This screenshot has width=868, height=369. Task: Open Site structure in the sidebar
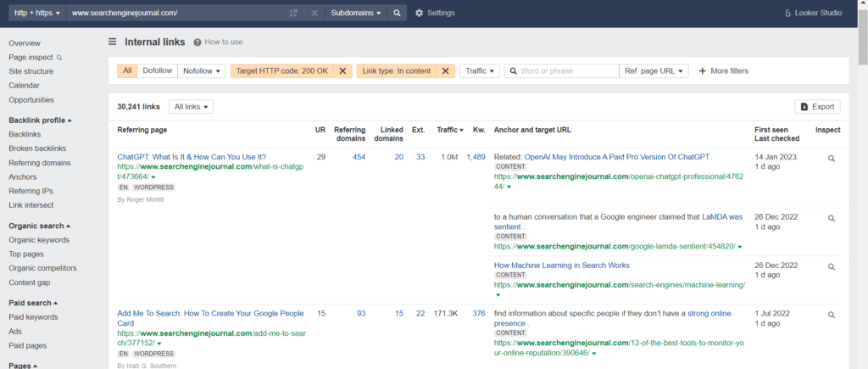(31, 71)
